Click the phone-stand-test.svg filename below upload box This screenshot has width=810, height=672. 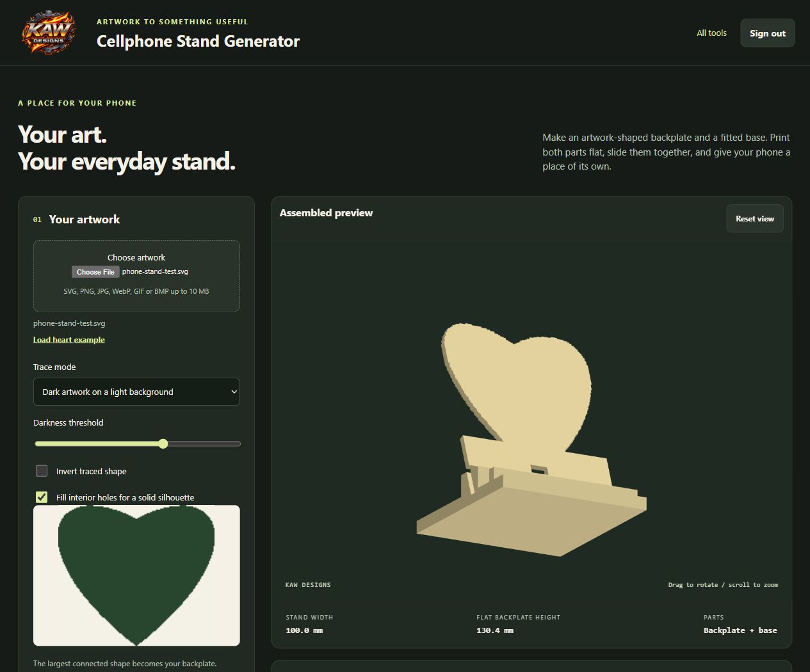pos(69,323)
